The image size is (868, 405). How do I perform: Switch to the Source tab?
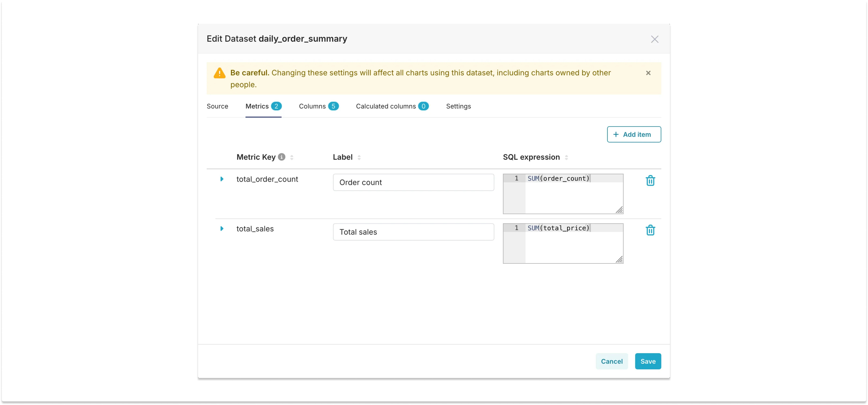coord(218,106)
